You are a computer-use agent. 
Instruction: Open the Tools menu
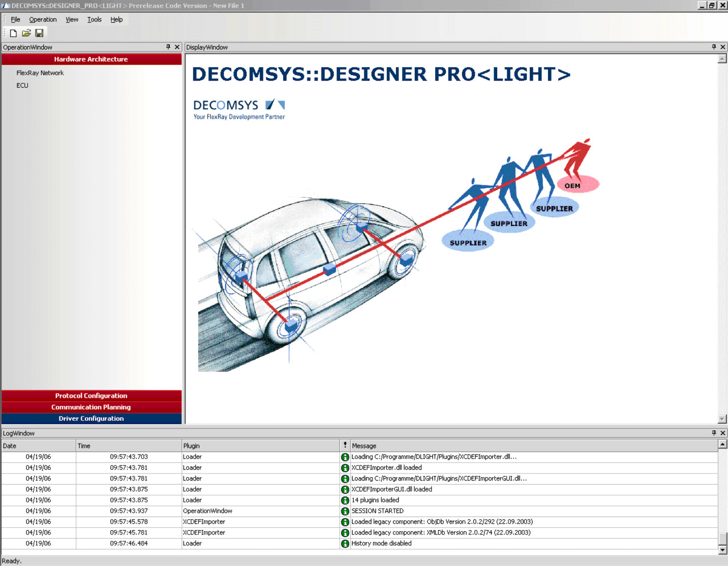pos(94,19)
